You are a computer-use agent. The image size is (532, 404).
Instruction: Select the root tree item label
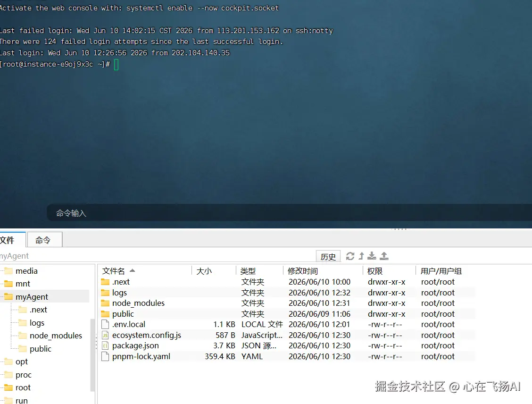coord(23,387)
